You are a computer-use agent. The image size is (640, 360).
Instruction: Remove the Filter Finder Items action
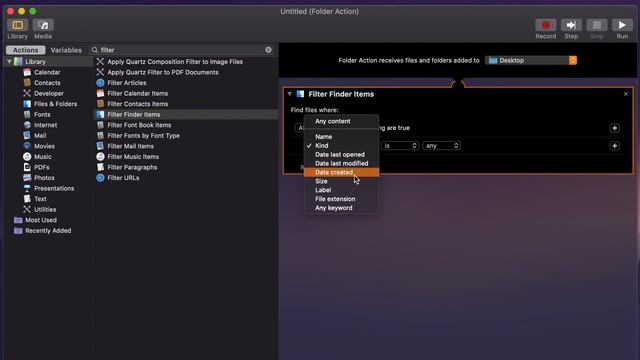pos(626,94)
